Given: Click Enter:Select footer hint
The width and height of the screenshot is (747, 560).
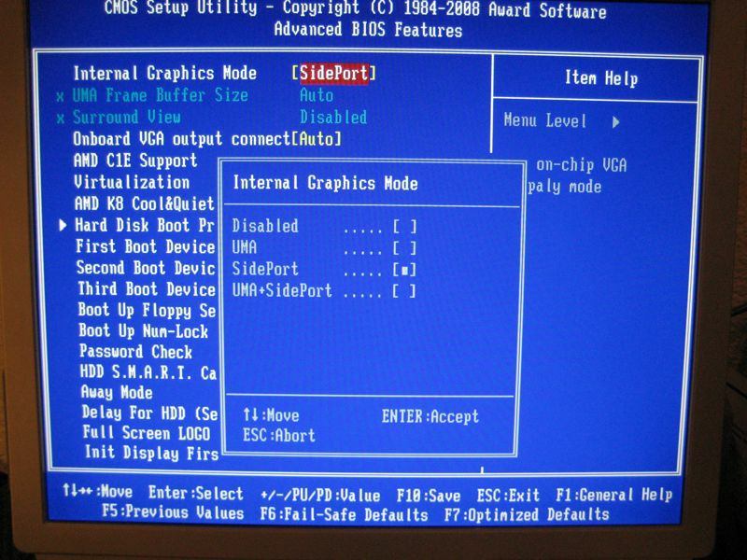Looking at the screenshot, I should 196,494.
